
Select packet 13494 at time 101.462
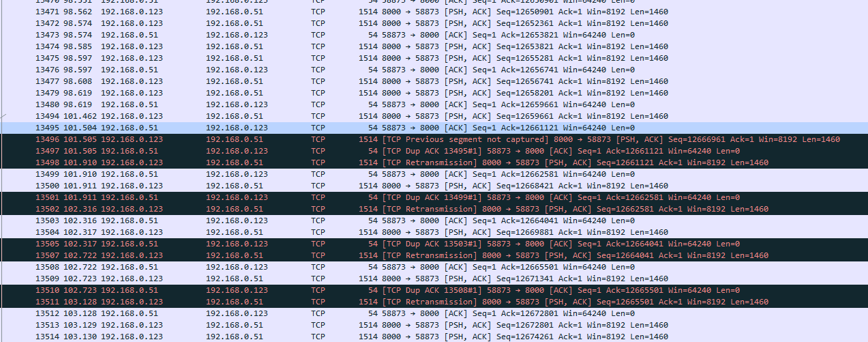coord(436,116)
